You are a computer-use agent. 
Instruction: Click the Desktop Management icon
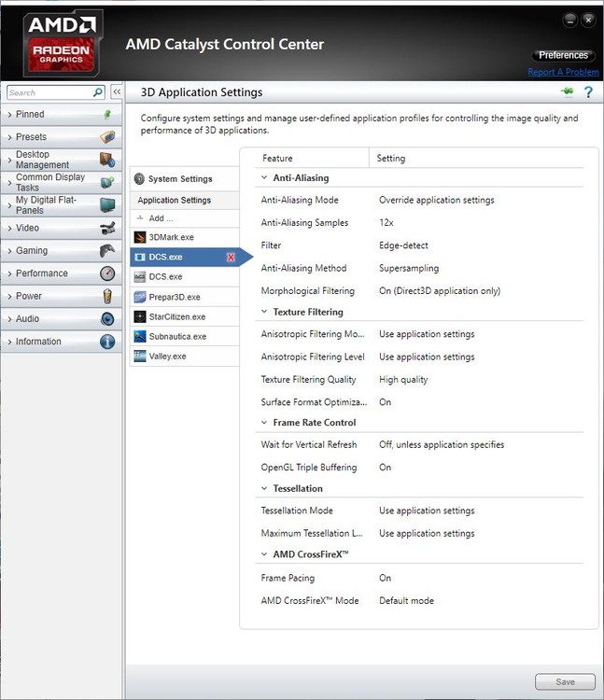(107, 160)
